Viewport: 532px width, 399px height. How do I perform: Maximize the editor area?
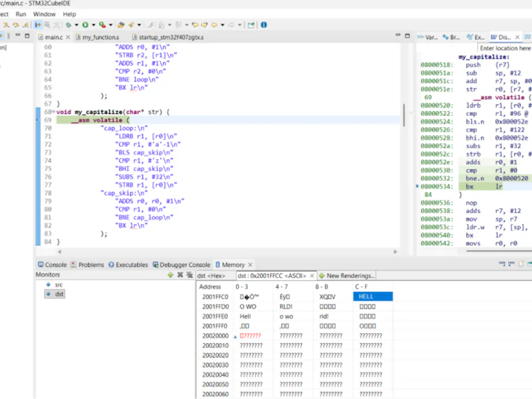[407, 35]
